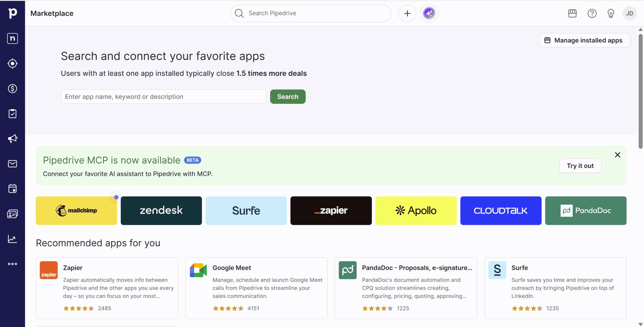Click the app name keyword search input
Image resolution: width=644 pixels, height=327 pixels.
163,97
